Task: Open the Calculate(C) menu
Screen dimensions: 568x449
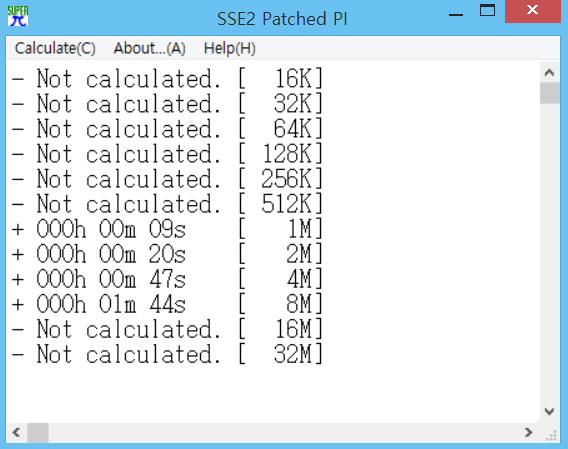Action: [x=55, y=48]
